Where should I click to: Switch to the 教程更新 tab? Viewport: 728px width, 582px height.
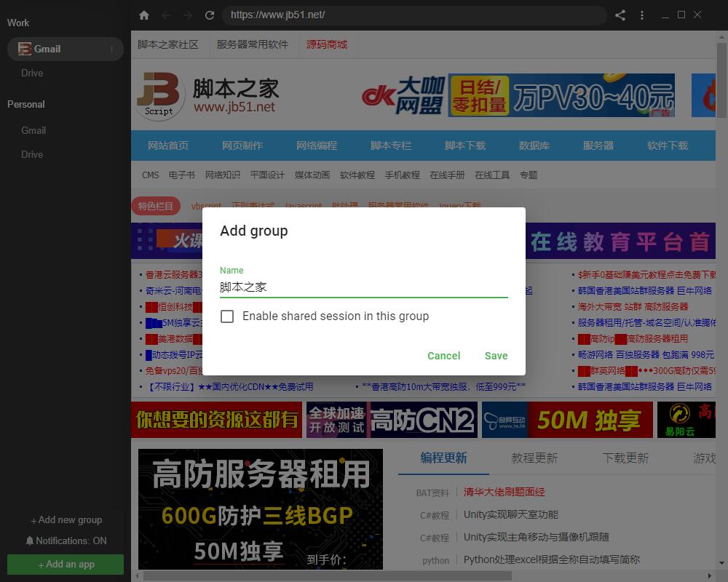pos(535,458)
